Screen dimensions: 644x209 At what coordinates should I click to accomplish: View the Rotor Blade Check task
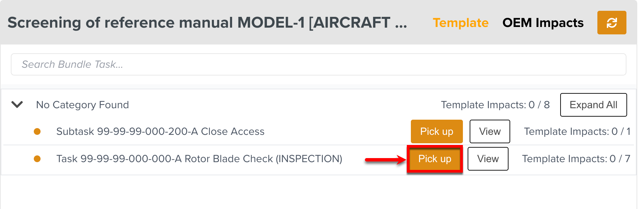click(488, 159)
